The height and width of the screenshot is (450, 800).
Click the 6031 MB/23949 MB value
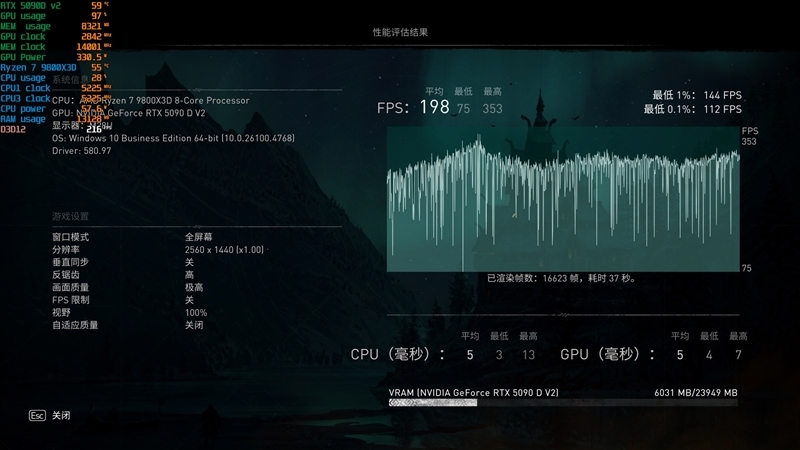pos(696,393)
